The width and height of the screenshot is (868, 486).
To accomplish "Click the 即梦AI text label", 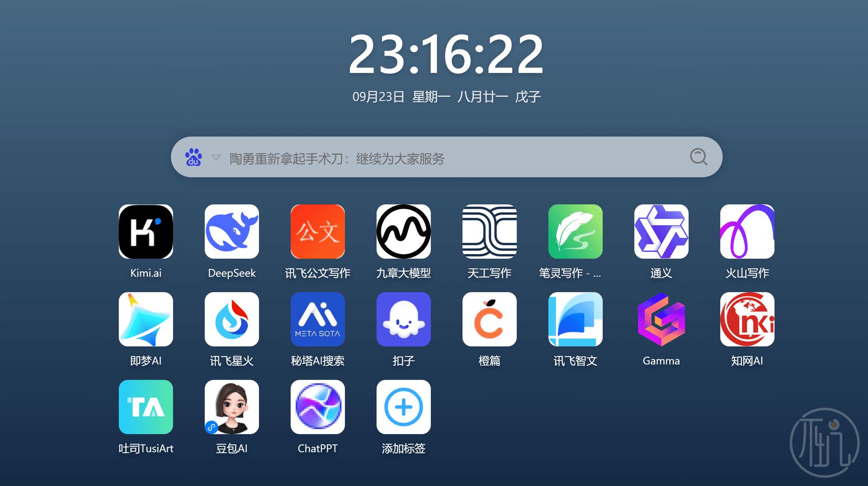I will [146, 361].
